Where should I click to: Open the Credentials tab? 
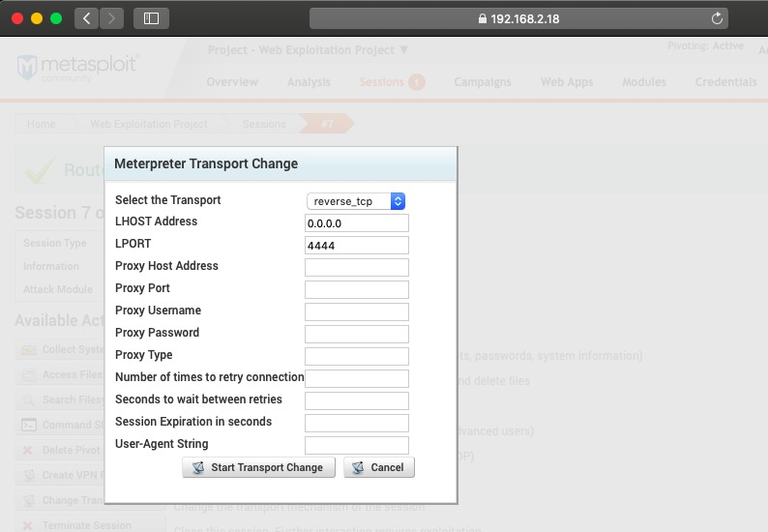[725, 82]
